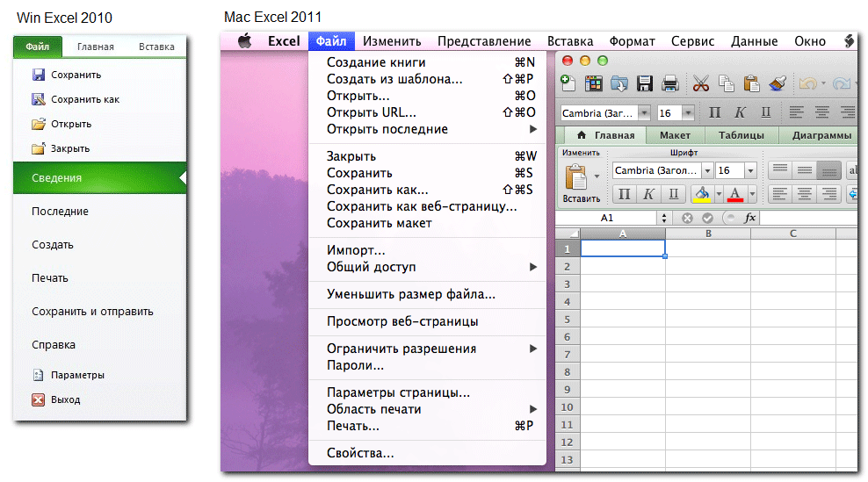Select the format painter brush icon
The image size is (868, 482).
tap(778, 83)
